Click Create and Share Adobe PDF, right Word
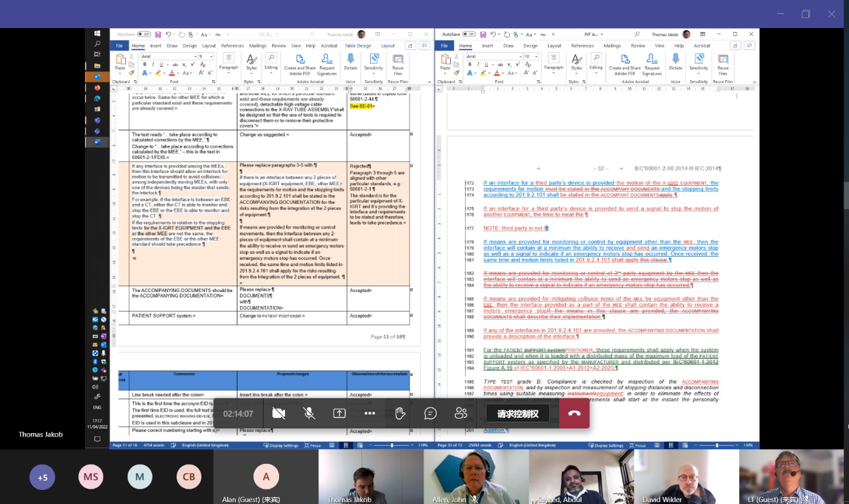The image size is (849, 504). 625,64
